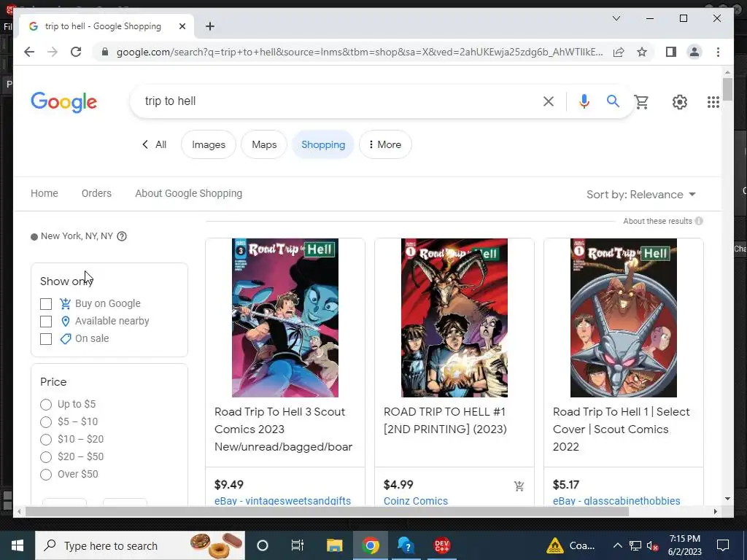Open 'eBay - glasscabinethobbies' seller link
This screenshot has width=747, height=560.
[616, 500]
